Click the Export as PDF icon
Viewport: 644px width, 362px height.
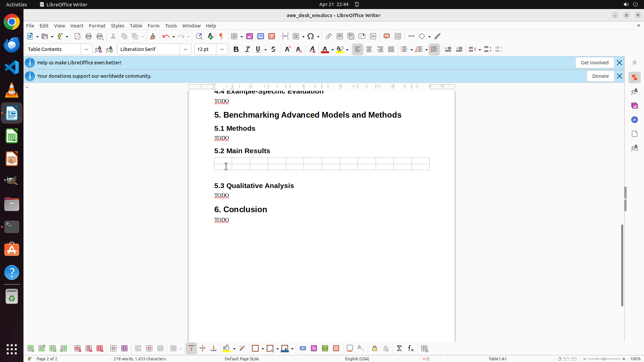[77, 36]
